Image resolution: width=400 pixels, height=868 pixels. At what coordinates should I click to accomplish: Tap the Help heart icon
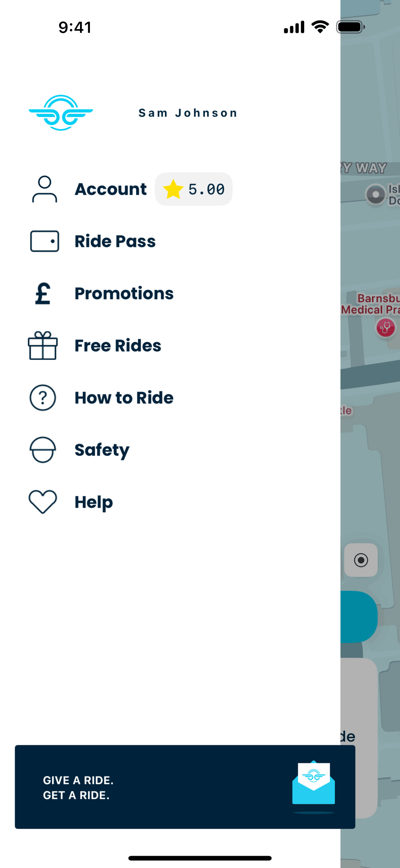click(x=43, y=502)
